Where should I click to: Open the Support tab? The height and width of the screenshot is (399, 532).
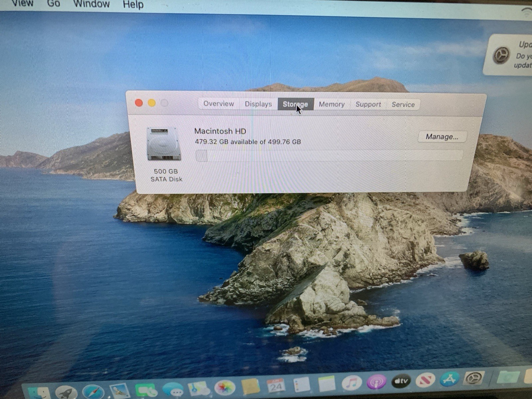click(x=368, y=104)
